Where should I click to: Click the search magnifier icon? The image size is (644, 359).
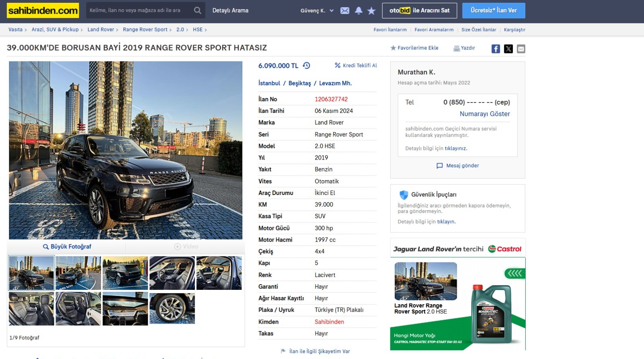pyautogui.click(x=197, y=10)
